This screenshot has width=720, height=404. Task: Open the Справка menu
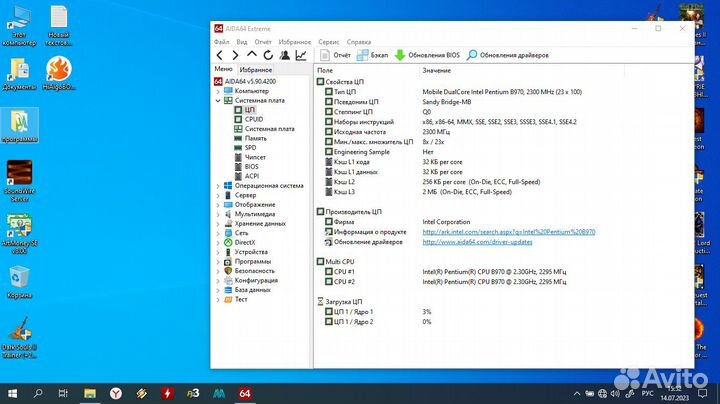(359, 42)
